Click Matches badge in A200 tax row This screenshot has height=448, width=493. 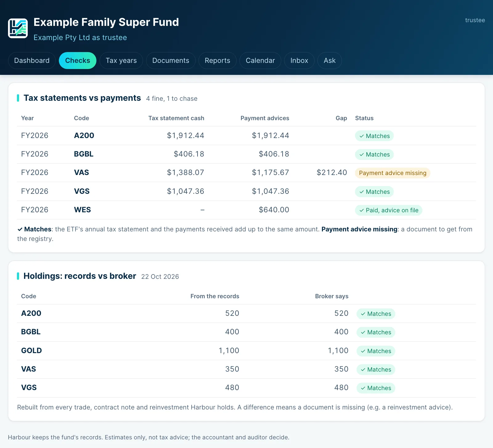click(x=374, y=136)
